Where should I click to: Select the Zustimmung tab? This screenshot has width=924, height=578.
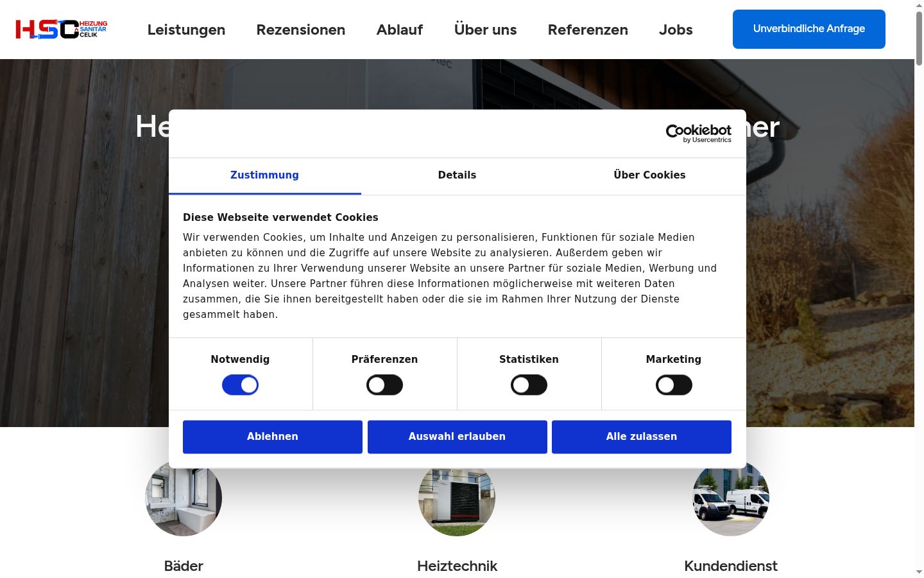coord(264,175)
